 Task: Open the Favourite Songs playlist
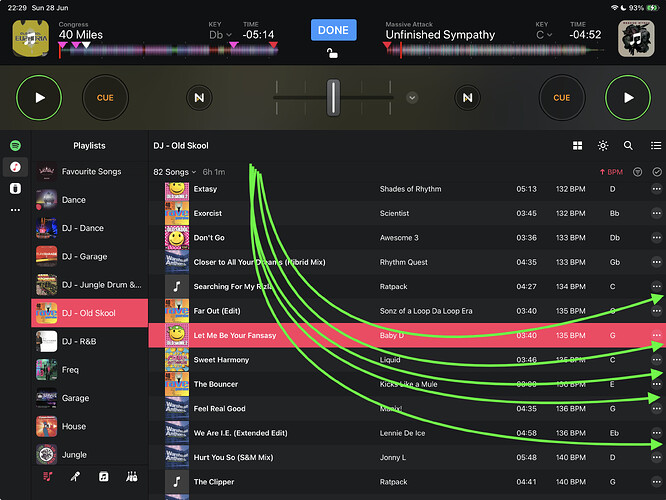click(x=90, y=172)
